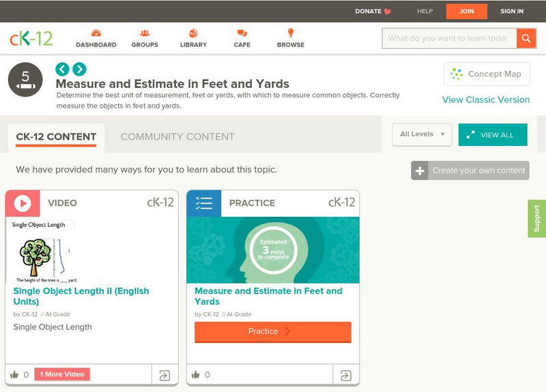This screenshot has width=546, height=392.
Task: Open the green Support side tab
Action: click(537, 218)
